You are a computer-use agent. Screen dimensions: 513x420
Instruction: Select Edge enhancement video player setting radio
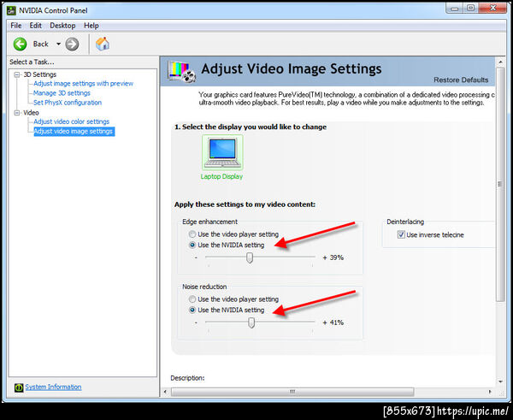coord(192,234)
